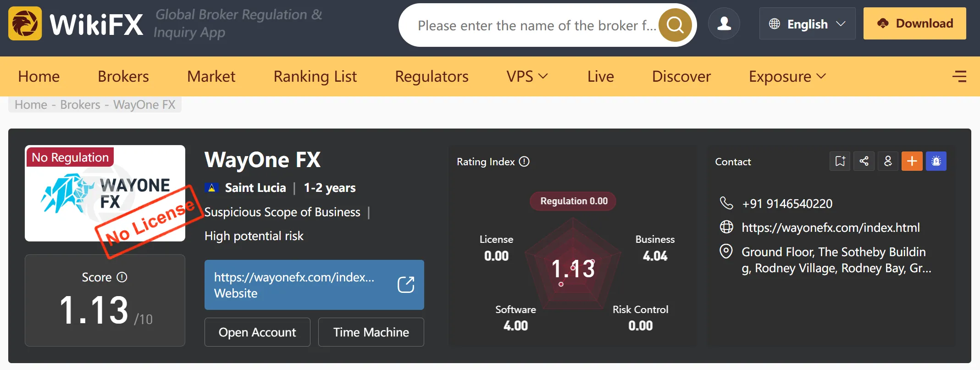The image size is (980, 370).
Task: Open the user profile icon
Action: click(x=724, y=23)
